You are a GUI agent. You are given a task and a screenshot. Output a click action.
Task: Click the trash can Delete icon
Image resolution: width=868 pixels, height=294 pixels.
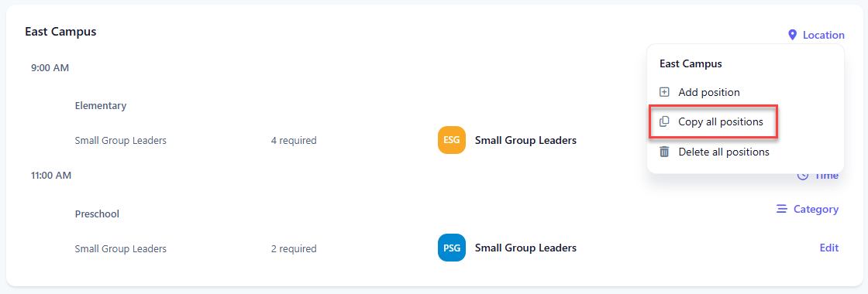pos(665,152)
